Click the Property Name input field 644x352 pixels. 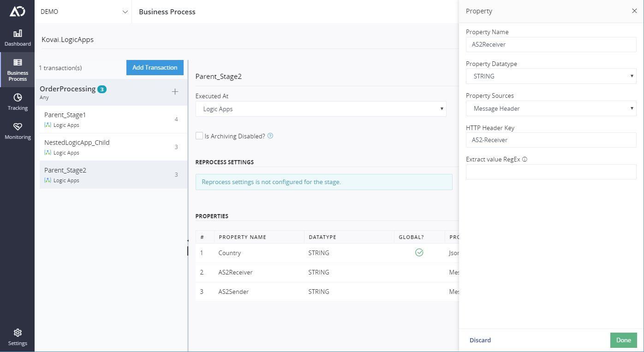pos(551,44)
